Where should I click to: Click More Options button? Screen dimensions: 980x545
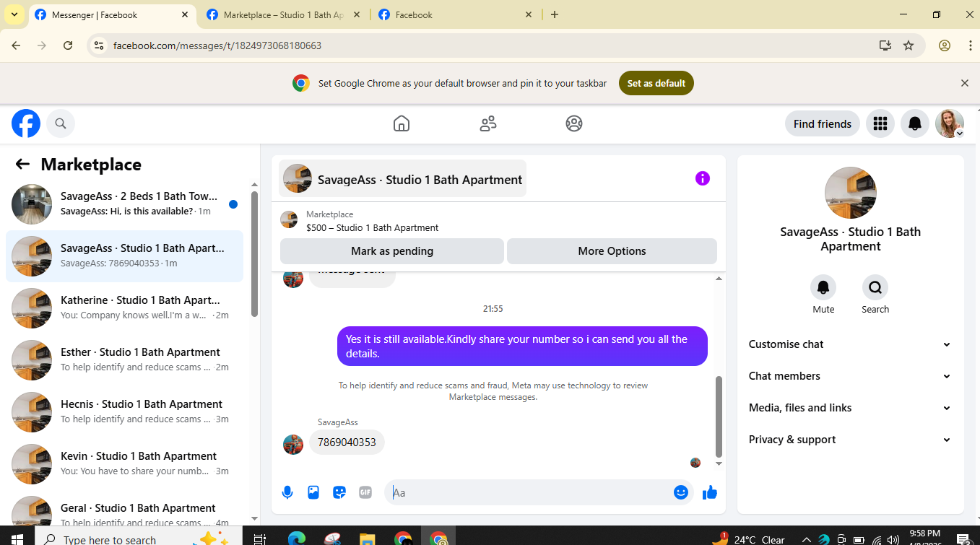(612, 251)
